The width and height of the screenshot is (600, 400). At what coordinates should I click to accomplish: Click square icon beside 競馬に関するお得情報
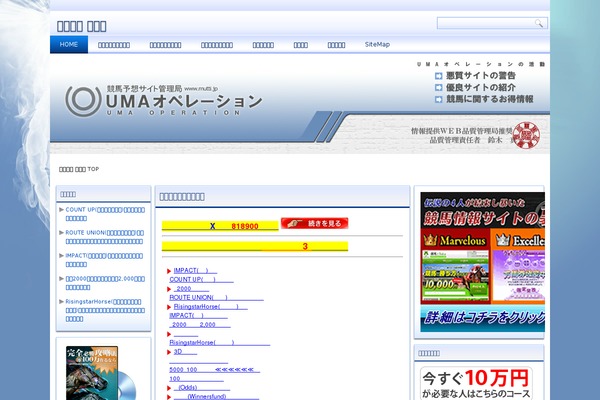(439, 100)
